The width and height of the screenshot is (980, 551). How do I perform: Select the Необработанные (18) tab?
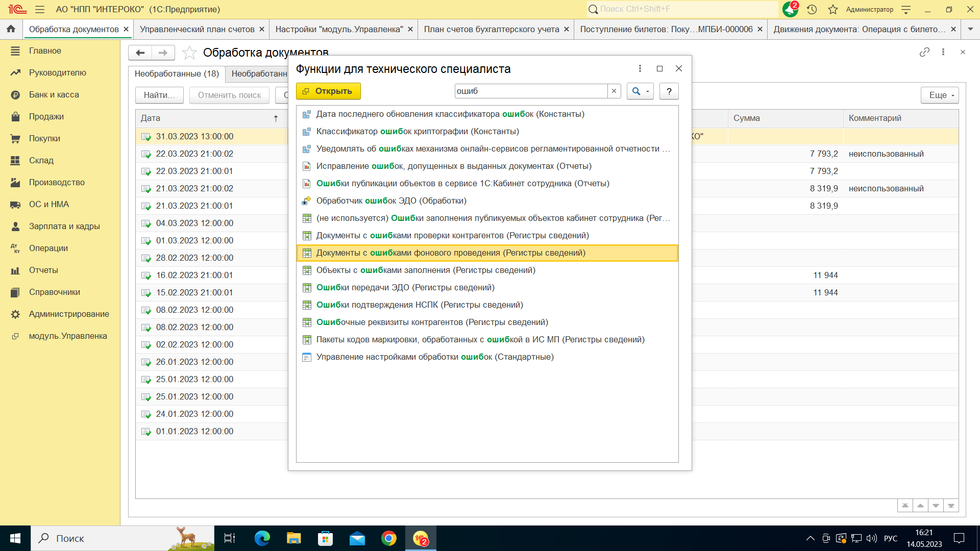[177, 73]
